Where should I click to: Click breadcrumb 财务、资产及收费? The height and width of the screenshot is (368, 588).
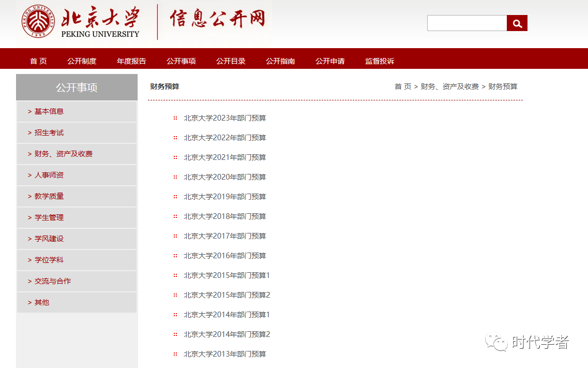(x=449, y=86)
